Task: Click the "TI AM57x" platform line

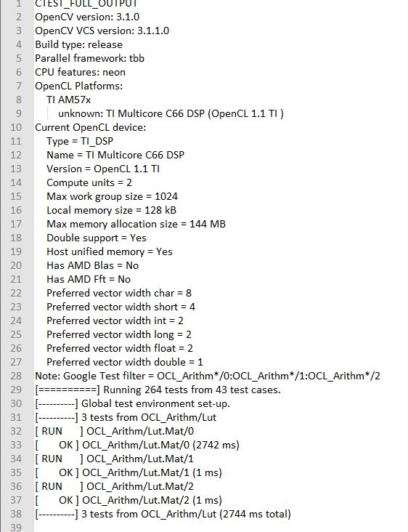Action: click(x=68, y=100)
